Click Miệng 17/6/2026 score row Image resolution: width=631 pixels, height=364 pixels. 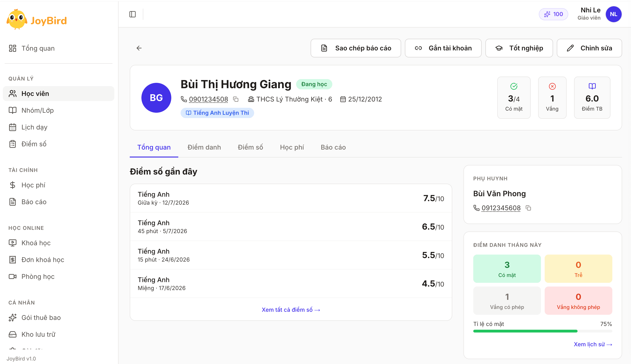tap(291, 284)
